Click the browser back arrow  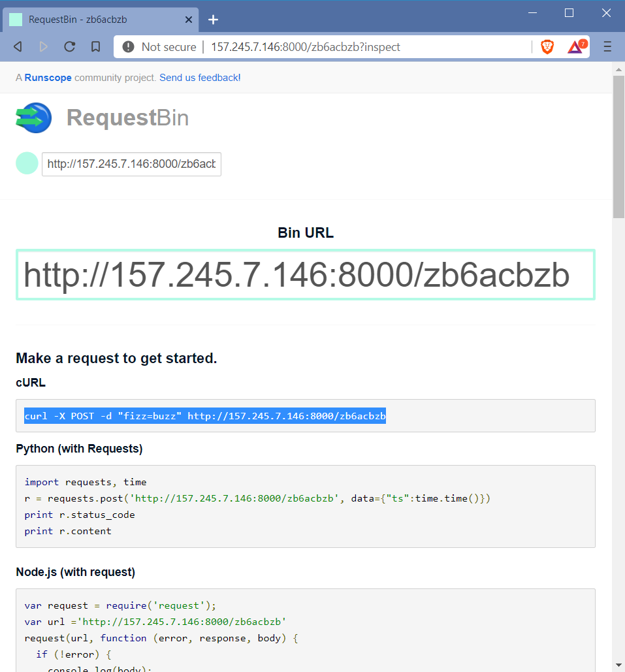pyautogui.click(x=18, y=46)
